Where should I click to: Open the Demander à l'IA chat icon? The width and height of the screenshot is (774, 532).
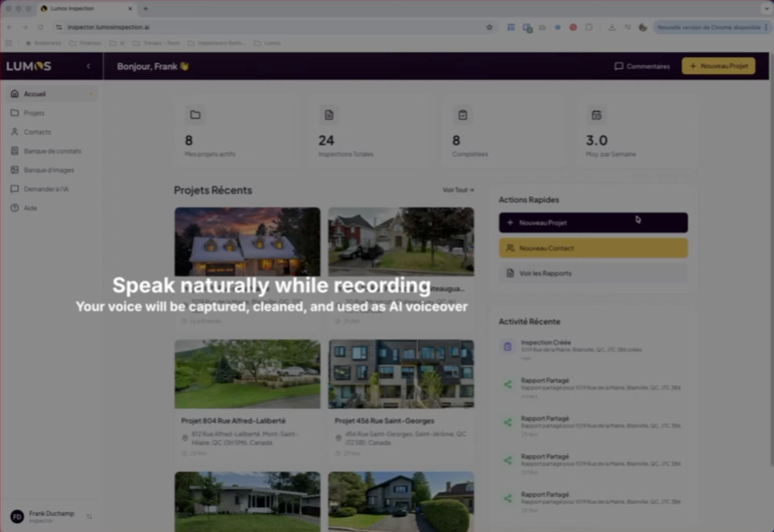click(x=15, y=189)
